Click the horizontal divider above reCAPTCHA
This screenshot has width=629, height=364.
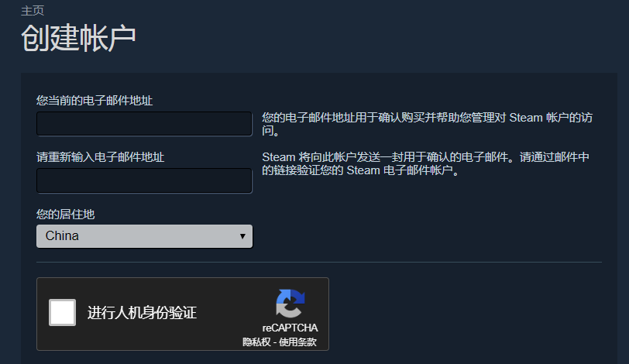tap(318, 262)
